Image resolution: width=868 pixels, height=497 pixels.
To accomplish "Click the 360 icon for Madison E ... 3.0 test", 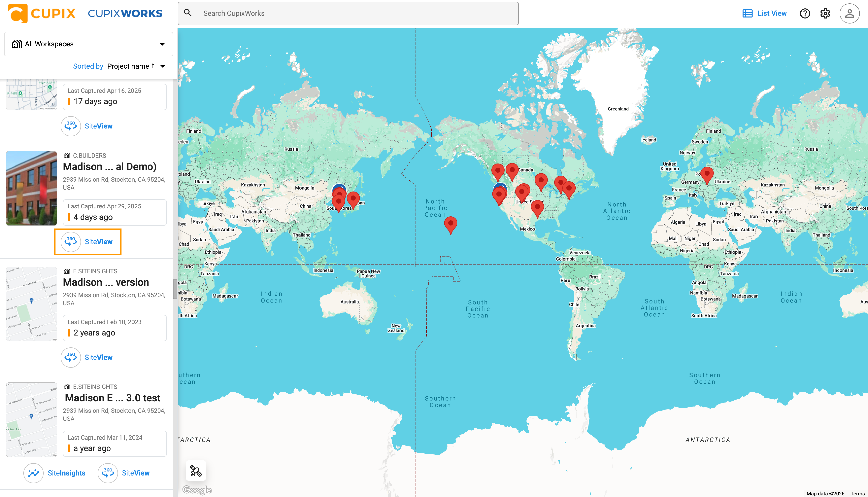I will point(108,473).
